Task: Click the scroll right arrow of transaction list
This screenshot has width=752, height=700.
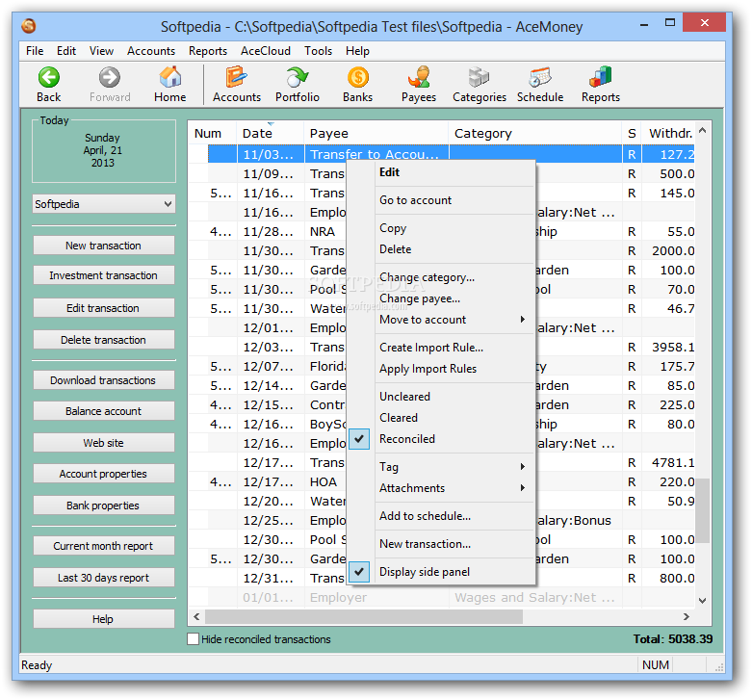Action: [x=687, y=616]
